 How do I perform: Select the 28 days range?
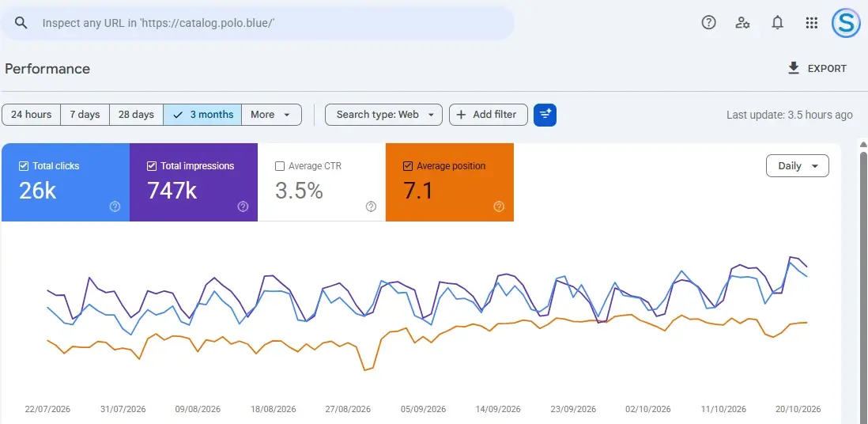[136, 115]
